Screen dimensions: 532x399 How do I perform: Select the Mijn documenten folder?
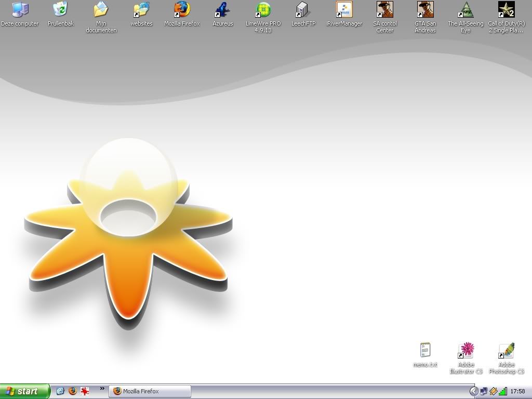click(x=101, y=10)
